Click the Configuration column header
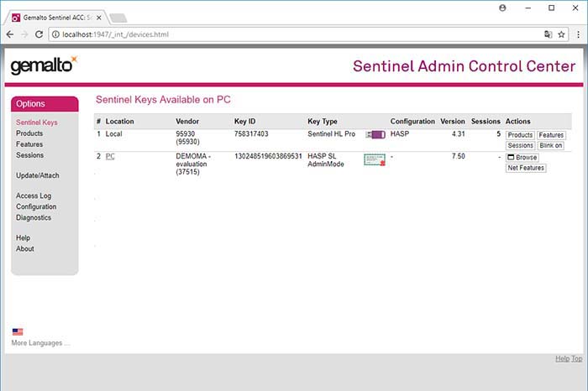 coord(412,122)
